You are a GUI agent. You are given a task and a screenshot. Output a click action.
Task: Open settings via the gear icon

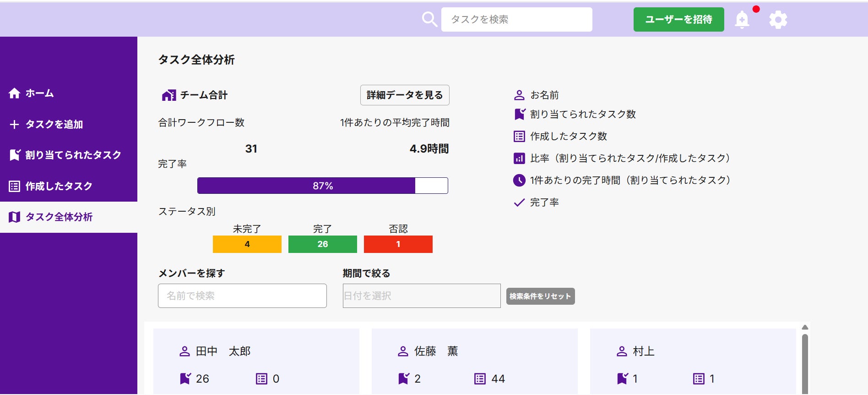click(778, 20)
